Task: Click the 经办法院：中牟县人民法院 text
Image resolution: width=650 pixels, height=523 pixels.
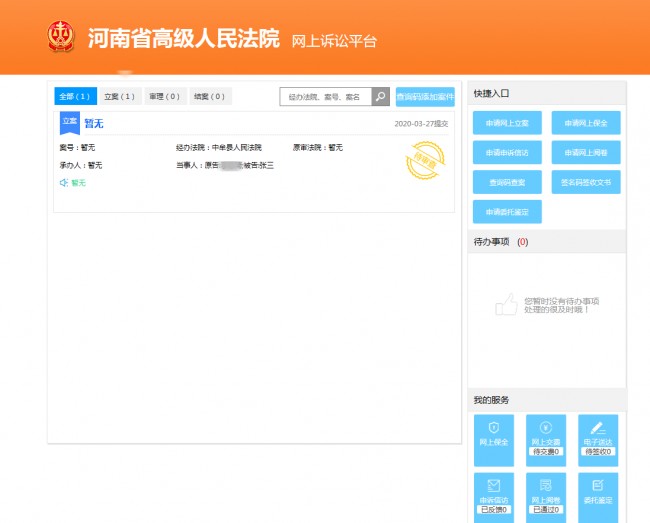Action: (219, 148)
